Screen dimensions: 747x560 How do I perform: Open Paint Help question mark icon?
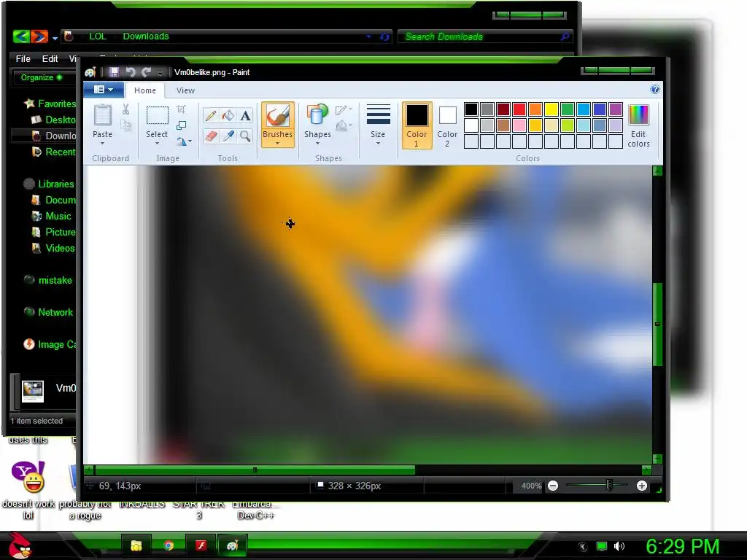click(x=655, y=89)
